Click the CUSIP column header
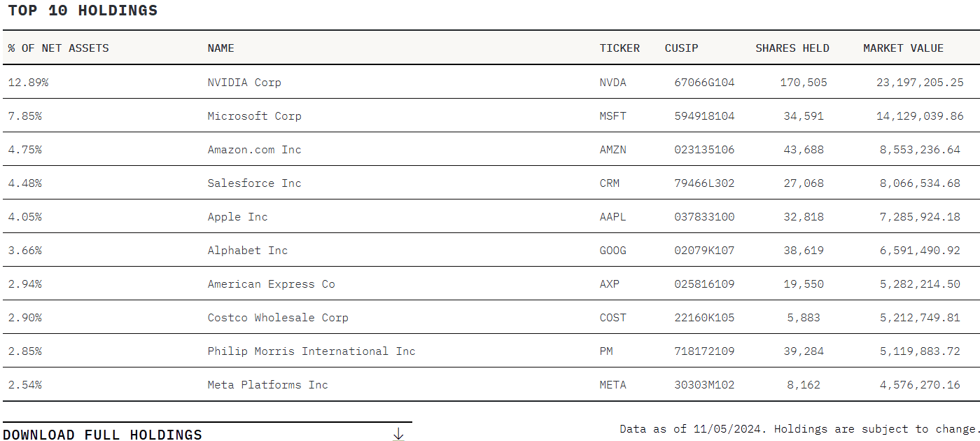 pos(681,48)
